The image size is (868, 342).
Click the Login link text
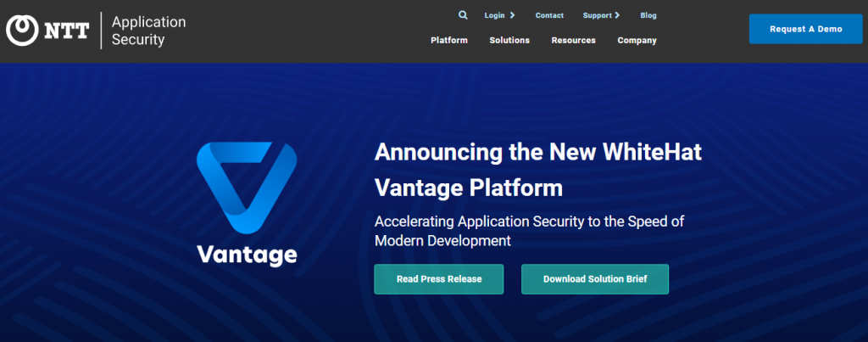(494, 15)
